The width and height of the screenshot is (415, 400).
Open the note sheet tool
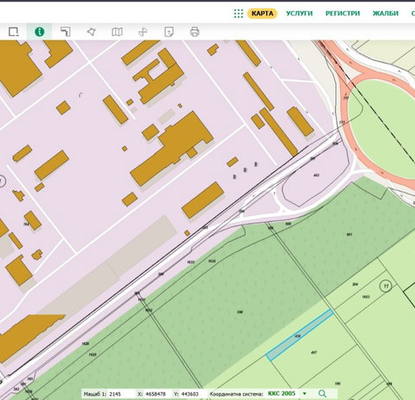coord(169,32)
